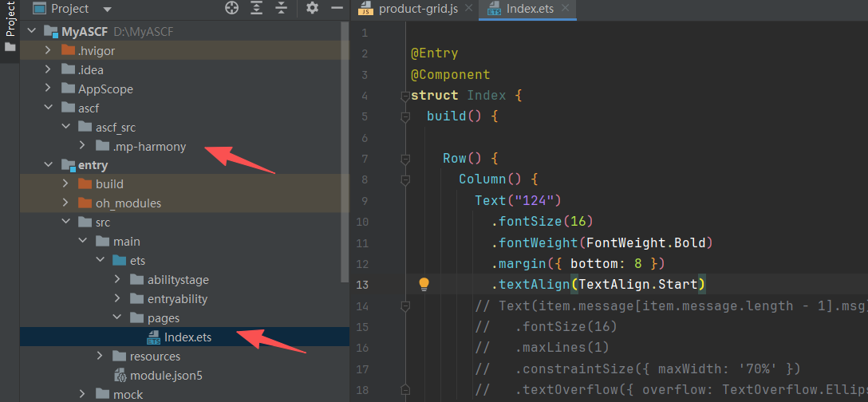Hide the Project panel with minimize icon
The image size is (868, 402).
pos(337,9)
